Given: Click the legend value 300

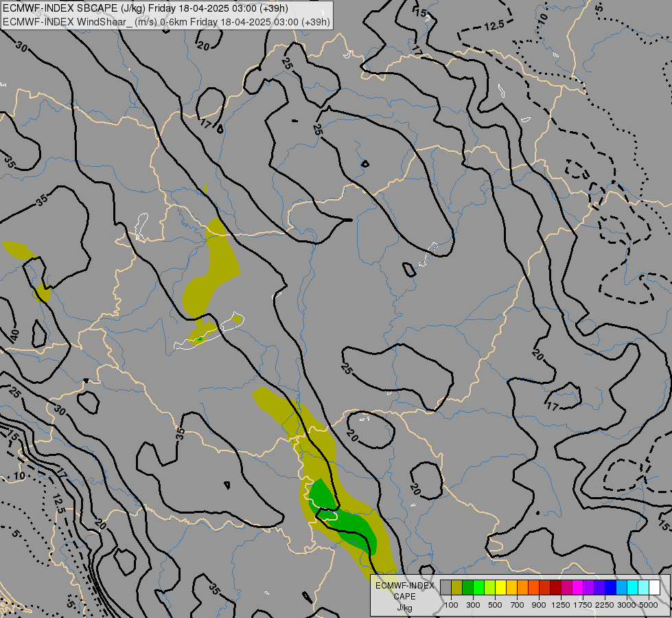Looking at the screenshot, I should [x=473, y=605].
